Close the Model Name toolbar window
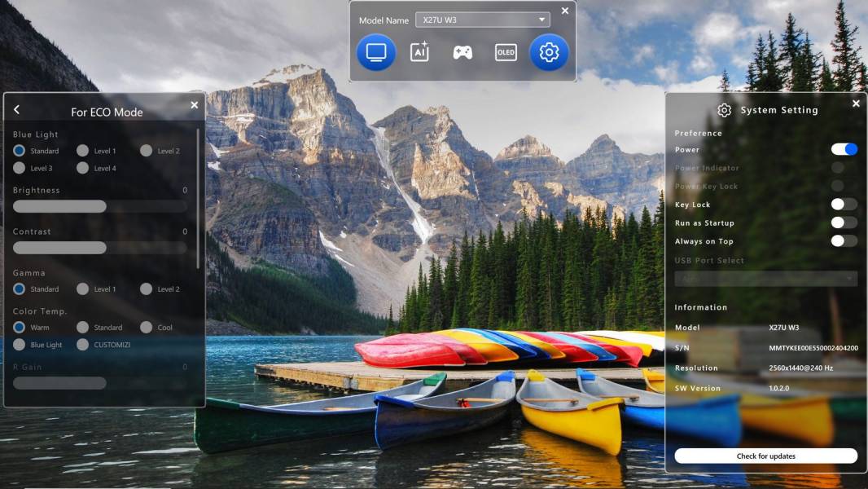This screenshot has height=489, width=868. 564,11
